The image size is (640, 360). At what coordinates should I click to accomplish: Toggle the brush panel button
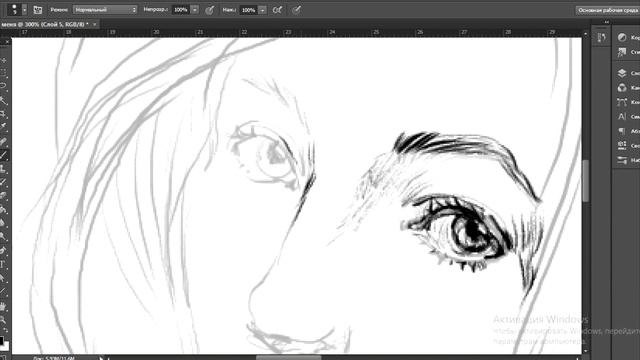click(38, 10)
